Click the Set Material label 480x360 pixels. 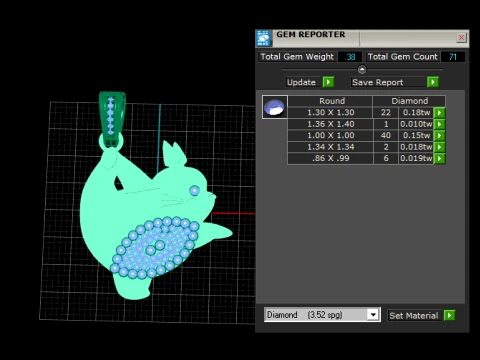[414, 316]
